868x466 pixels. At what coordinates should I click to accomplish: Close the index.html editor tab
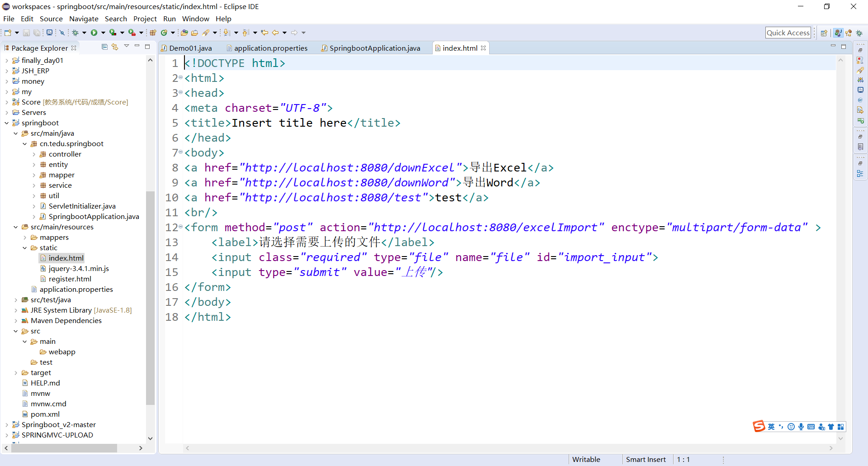coord(483,48)
